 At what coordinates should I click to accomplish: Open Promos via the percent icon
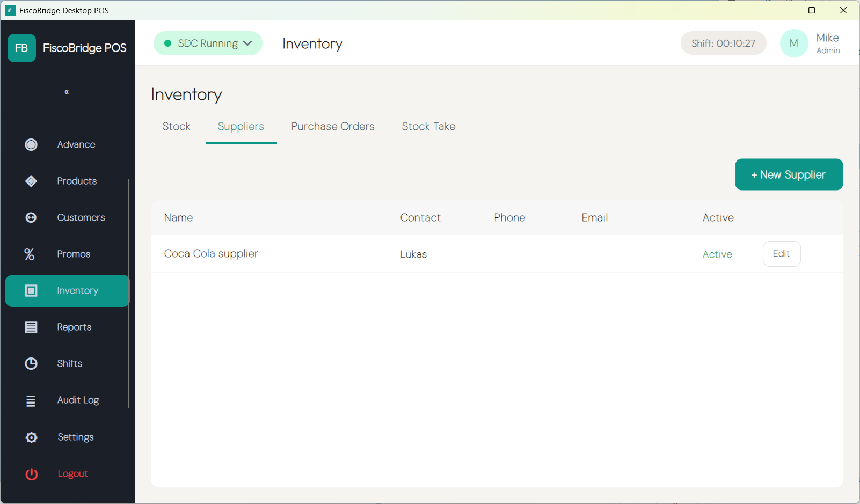(30, 254)
